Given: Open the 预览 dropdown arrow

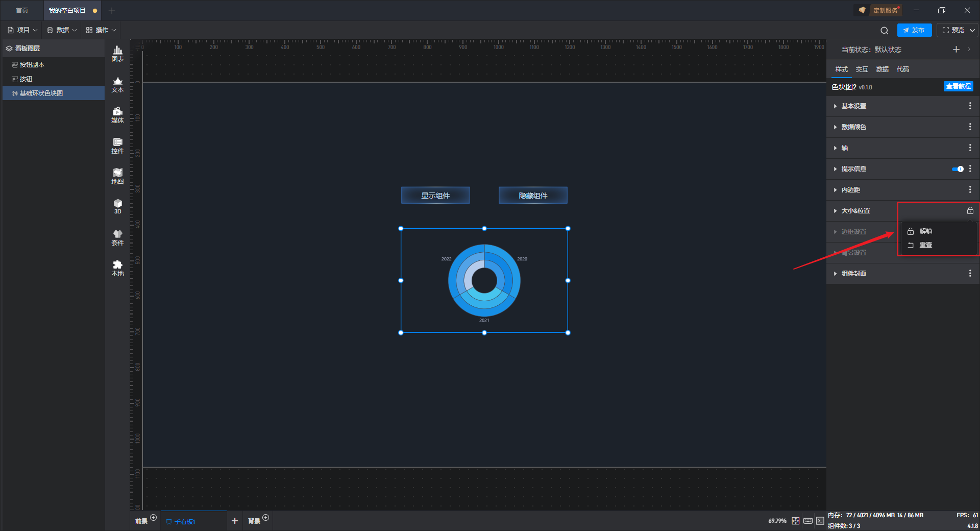Looking at the screenshot, I should (972, 30).
